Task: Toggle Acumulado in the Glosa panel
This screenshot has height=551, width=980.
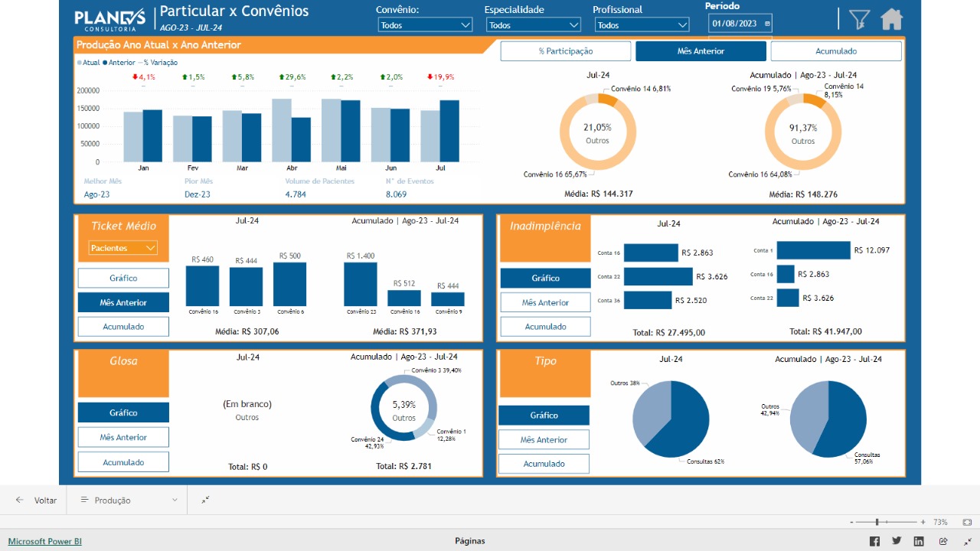Action: click(x=123, y=462)
